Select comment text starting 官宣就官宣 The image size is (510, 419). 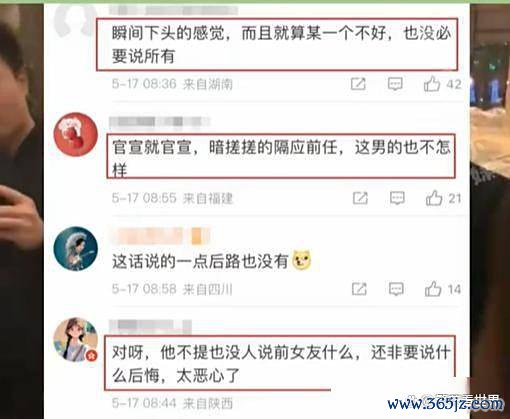coord(281,158)
